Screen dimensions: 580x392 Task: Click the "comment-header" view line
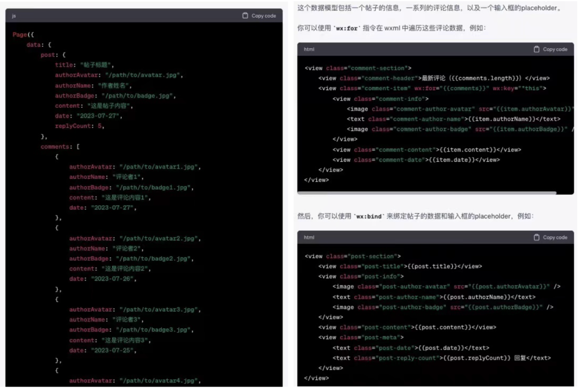coord(434,78)
